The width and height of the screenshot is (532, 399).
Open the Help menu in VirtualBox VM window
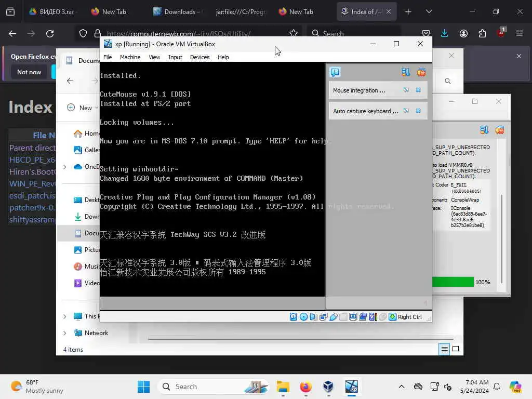(x=223, y=57)
